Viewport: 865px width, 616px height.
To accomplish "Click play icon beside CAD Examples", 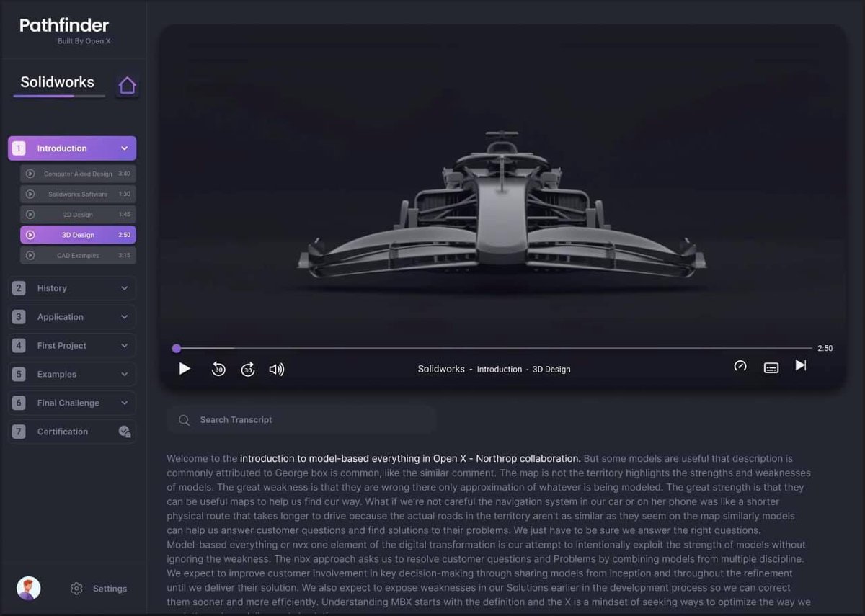I will 30,255.
